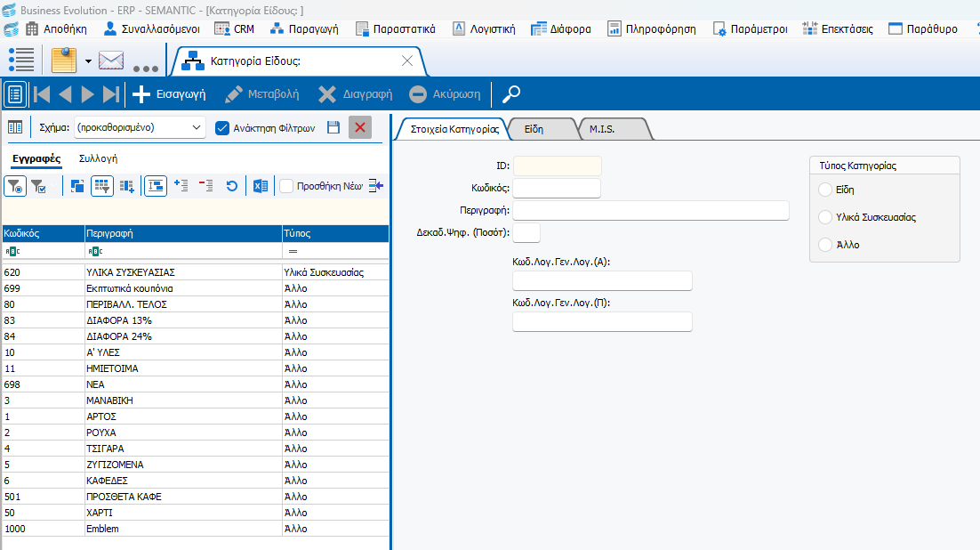Click the Διαγραφή button
The height and width of the screenshot is (550, 980).
[x=355, y=94]
